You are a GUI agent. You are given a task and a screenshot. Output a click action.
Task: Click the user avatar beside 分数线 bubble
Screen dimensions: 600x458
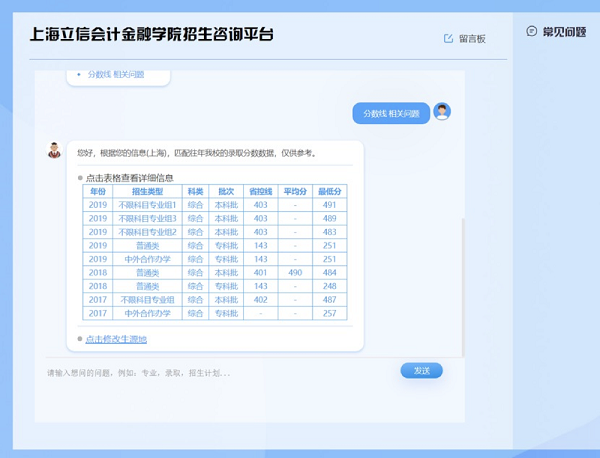(x=442, y=112)
